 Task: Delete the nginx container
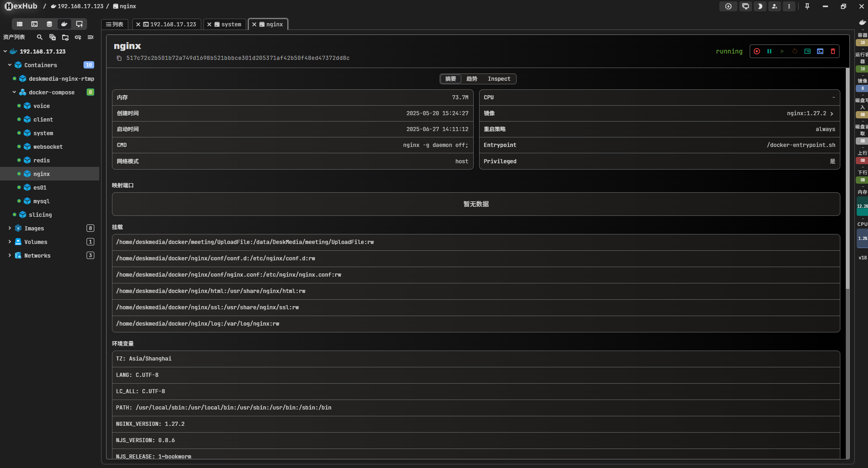(x=833, y=51)
